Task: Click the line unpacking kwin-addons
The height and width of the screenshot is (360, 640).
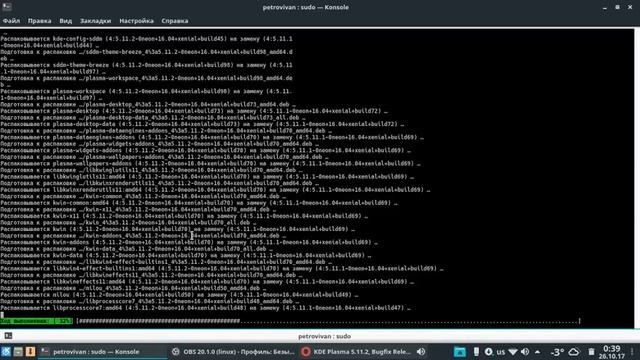Action: tap(189, 242)
